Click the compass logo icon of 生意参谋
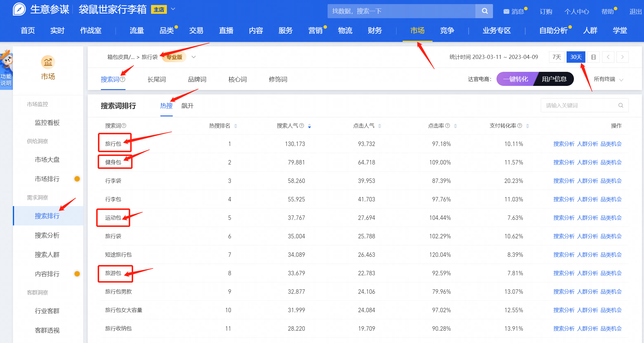 point(19,9)
